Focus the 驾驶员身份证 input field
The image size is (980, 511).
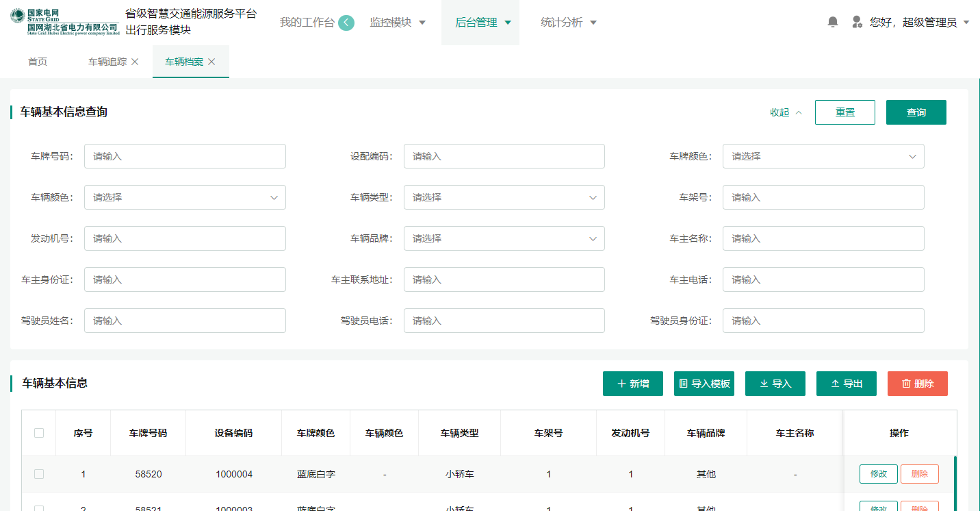(823, 321)
